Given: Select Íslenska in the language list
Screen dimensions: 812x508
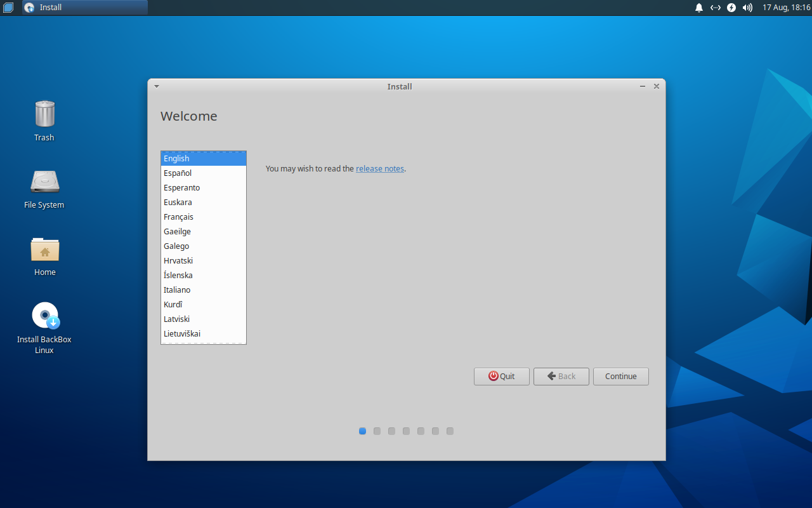Looking at the screenshot, I should tap(204, 276).
